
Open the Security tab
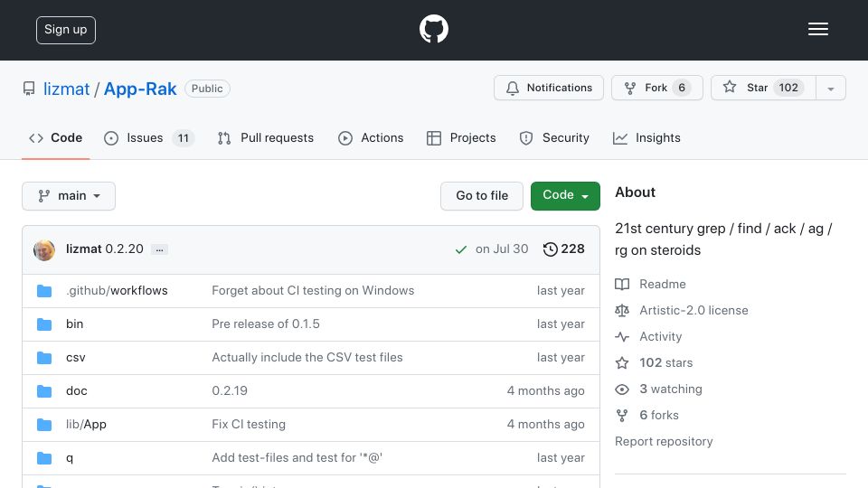[554, 137]
